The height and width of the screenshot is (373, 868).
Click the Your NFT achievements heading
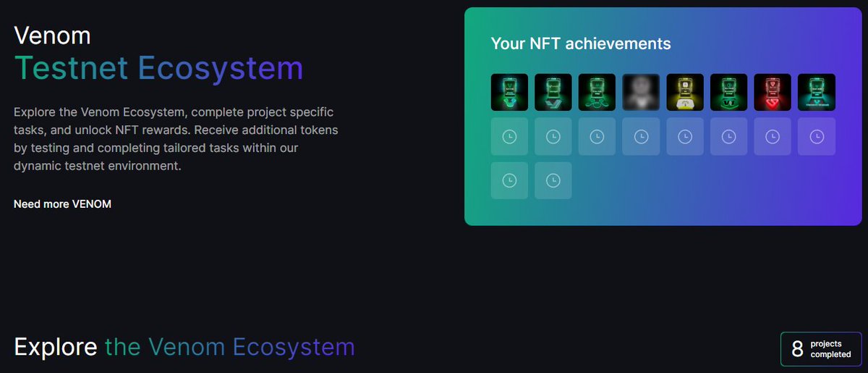[x=581, y=43]
